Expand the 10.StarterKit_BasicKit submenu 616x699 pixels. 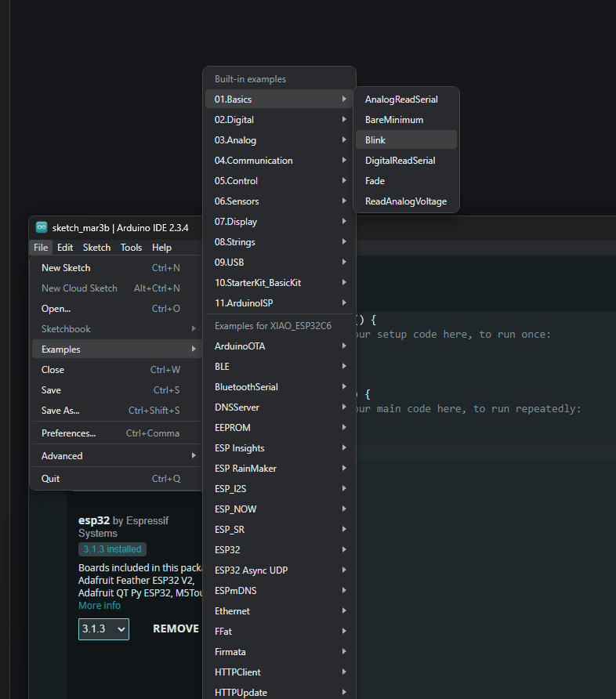click(x=279, y=283)
